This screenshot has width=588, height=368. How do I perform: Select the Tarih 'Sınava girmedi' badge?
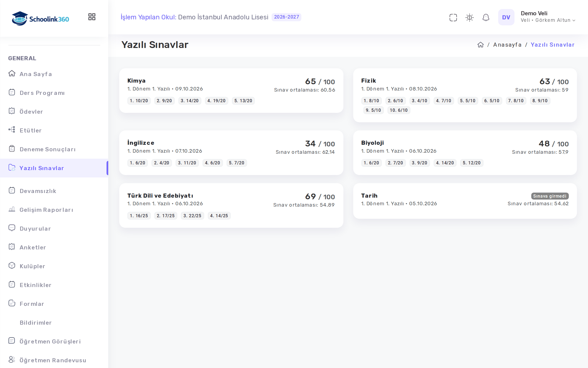click(x=550, y=196)
